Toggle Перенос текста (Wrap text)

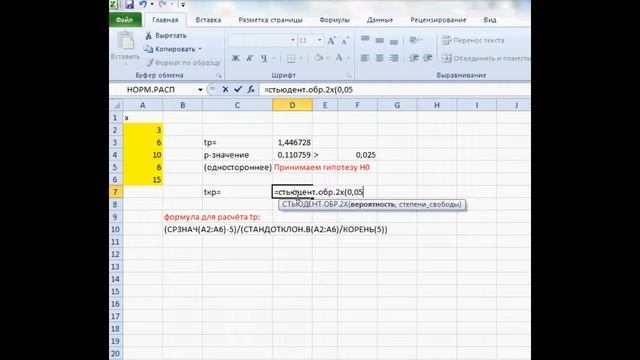coord(473,40)
